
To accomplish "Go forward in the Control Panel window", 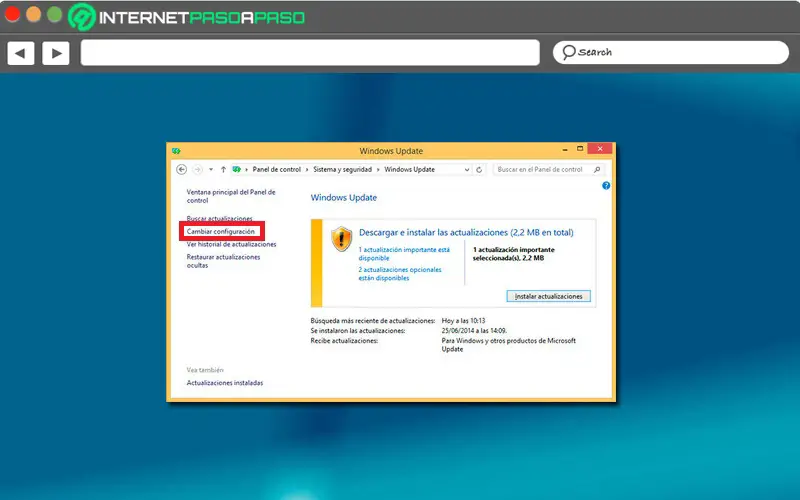I will coord(197,169).
